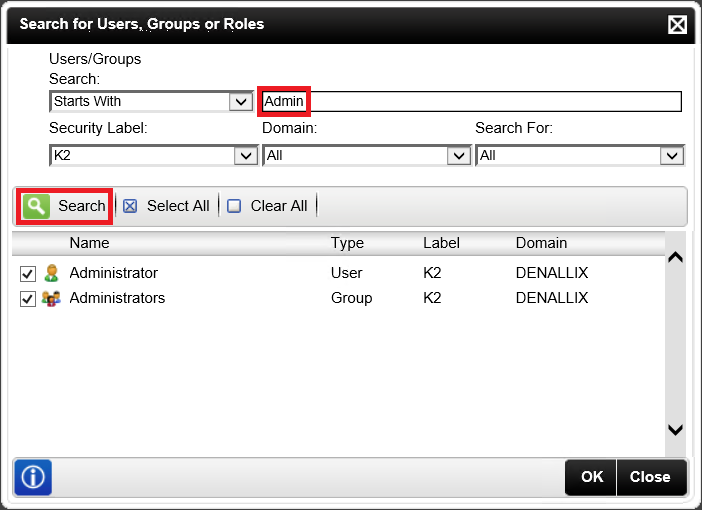Sort by the Name column header

click(90, 243)
